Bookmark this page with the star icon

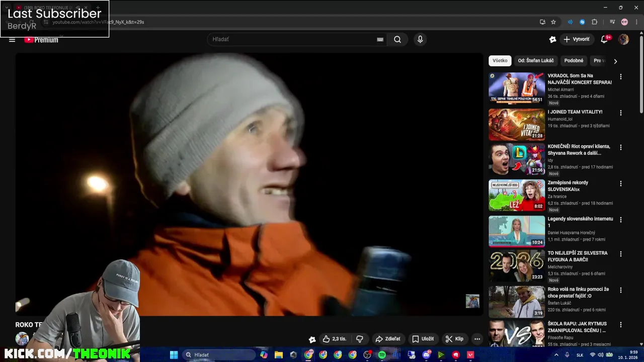coord(553,22)
